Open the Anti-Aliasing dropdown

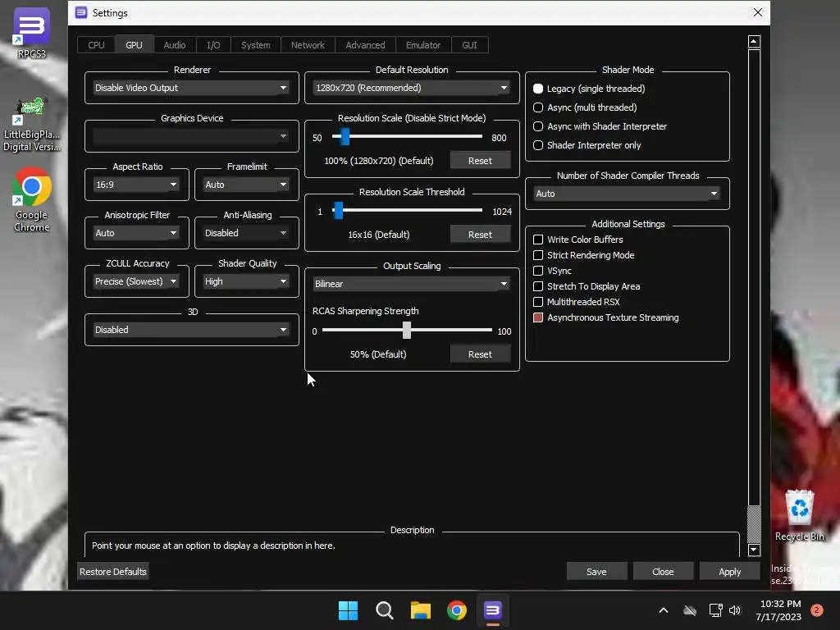click(246, 233)
